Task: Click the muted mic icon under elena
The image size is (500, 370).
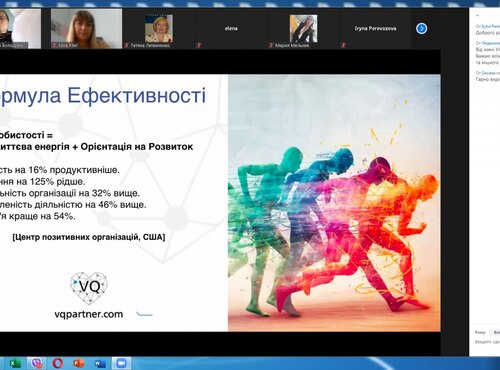Action: [199, 45]
